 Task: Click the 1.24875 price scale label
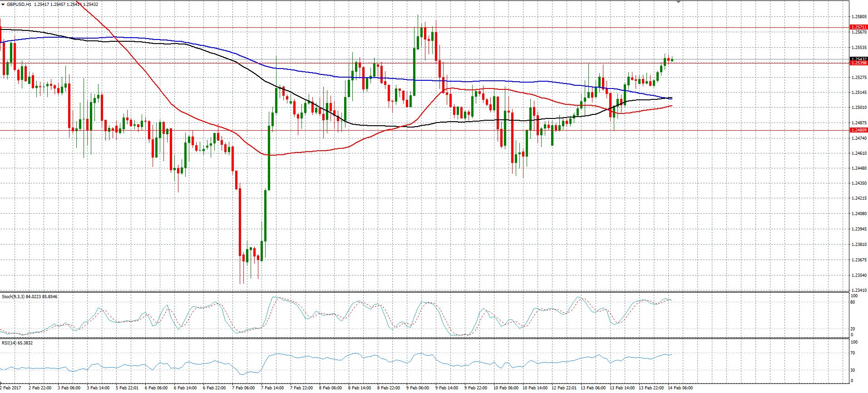(859, 123)
